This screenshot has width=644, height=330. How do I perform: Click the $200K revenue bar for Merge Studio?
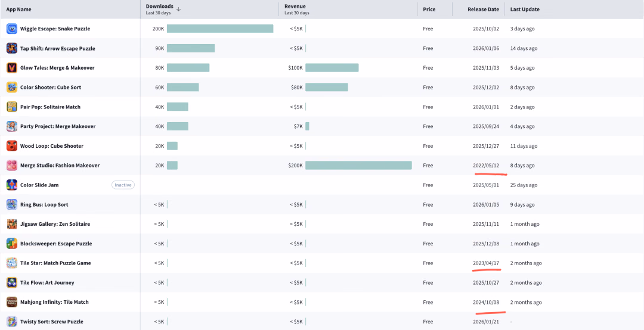click(358, 166)
